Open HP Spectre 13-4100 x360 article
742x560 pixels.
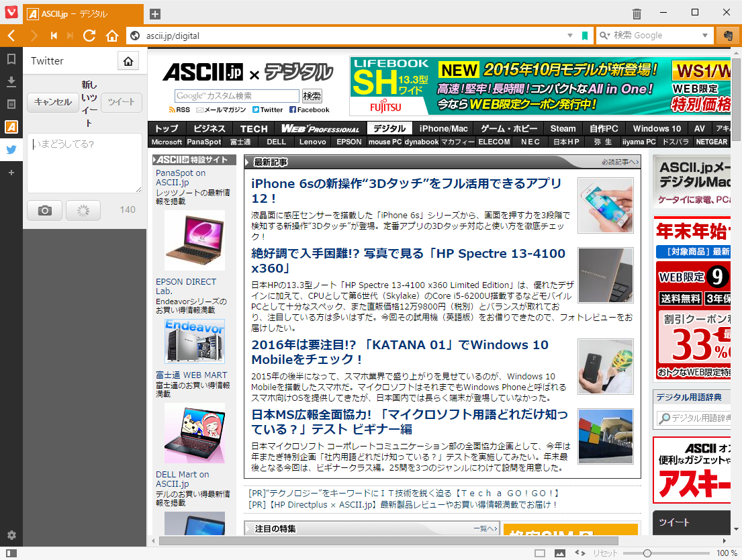(x=408, y=261)
